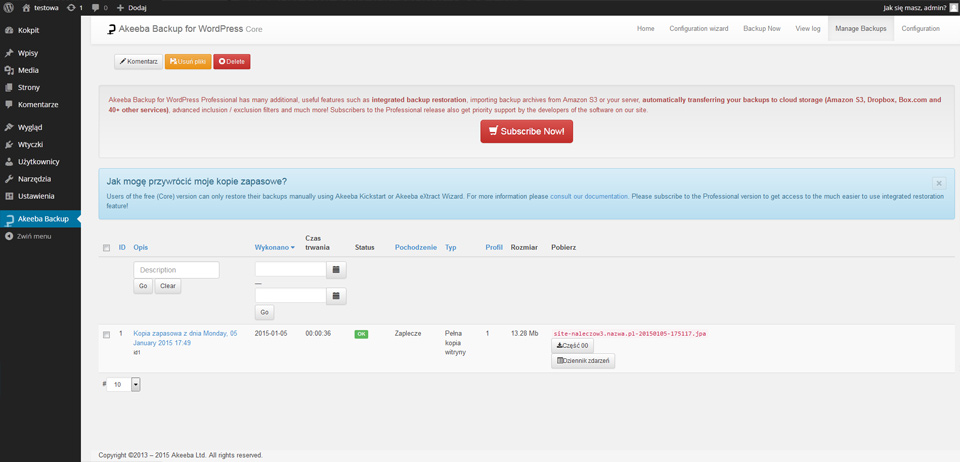Sort by Profil column header
Viewport: 960px width, 462px height.
tap(494, 247)
